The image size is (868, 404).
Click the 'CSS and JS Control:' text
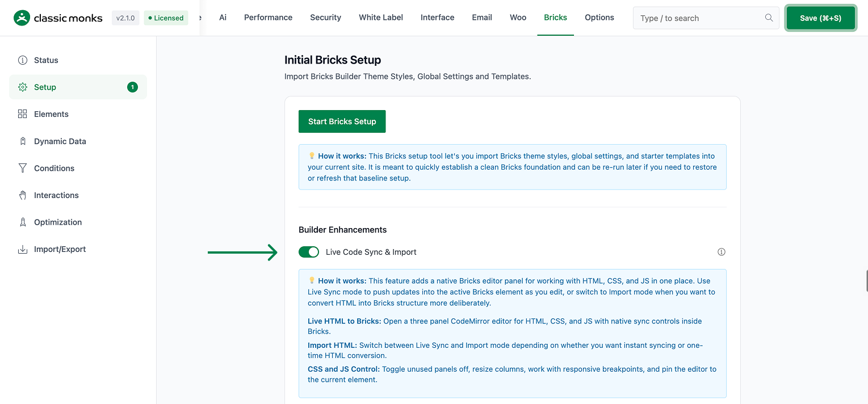pyautogui.click(x=343, y=369)
